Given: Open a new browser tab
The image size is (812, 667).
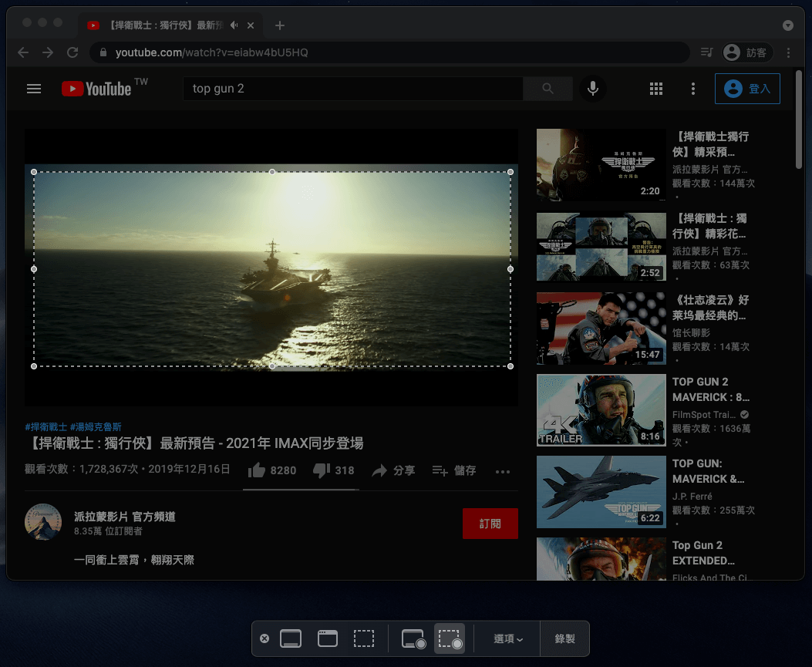Looking at the screenshot, I should 280,25.
